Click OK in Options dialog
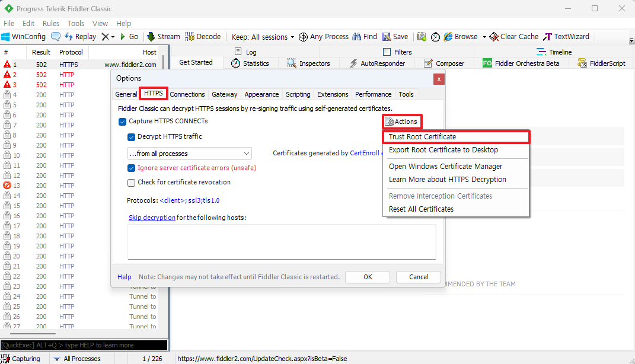Image resolution: width=635 pixels, height=364 pixels. coord(368,277)
